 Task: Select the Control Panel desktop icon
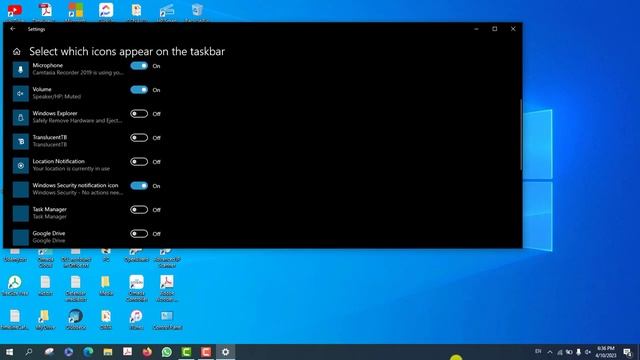point(167,320)
